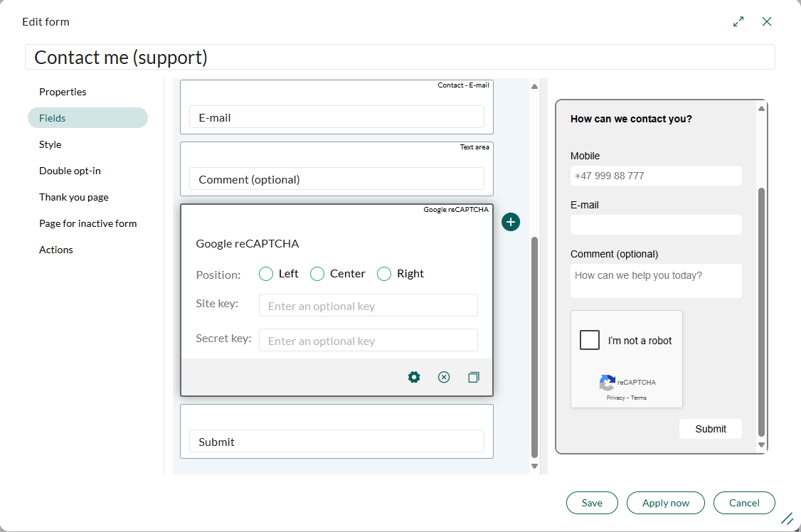Click the reCAPTCHA logo in preview
The width and height of the screenshot is (801, 532).
pyautogui.click(x=607, y=383)
